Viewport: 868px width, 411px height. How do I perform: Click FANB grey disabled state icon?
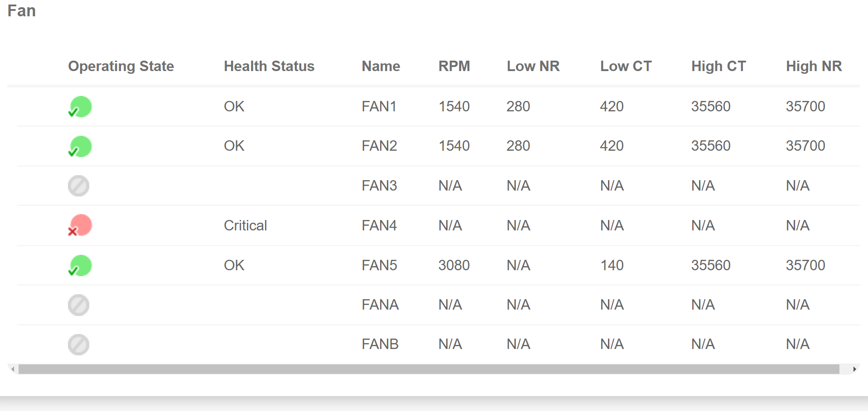79,344
